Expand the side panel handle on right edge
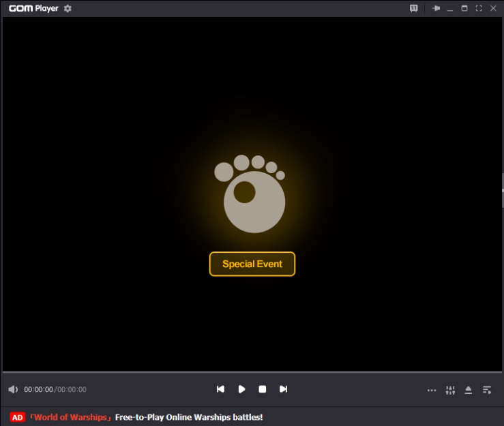Screen dimensions: 504x426 [503, 191]
